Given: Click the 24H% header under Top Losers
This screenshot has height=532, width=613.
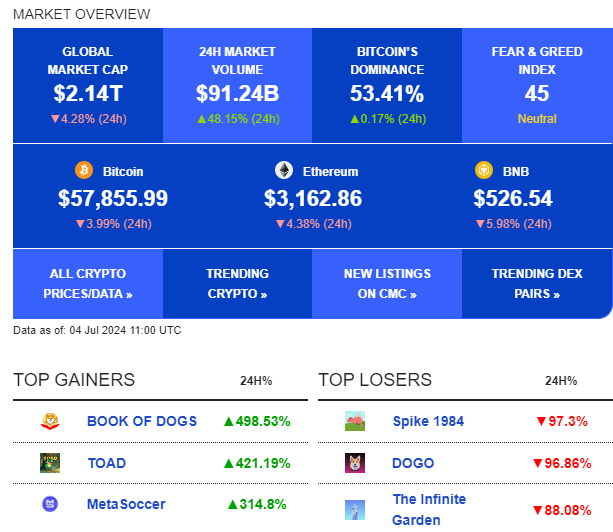Looking at the screenshot, I should (x=561, y=381).
